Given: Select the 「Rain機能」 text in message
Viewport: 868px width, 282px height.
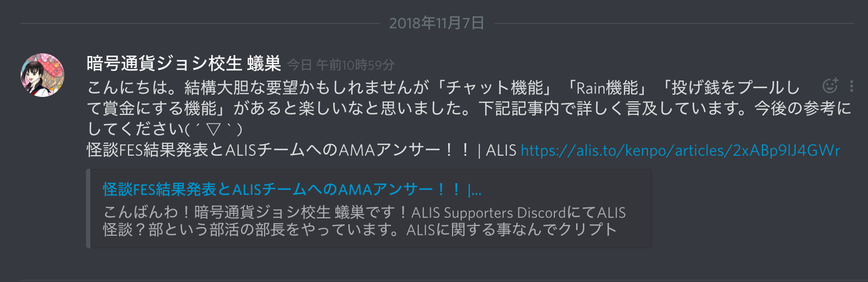Looking at the screenshot, I should (607, 88).
